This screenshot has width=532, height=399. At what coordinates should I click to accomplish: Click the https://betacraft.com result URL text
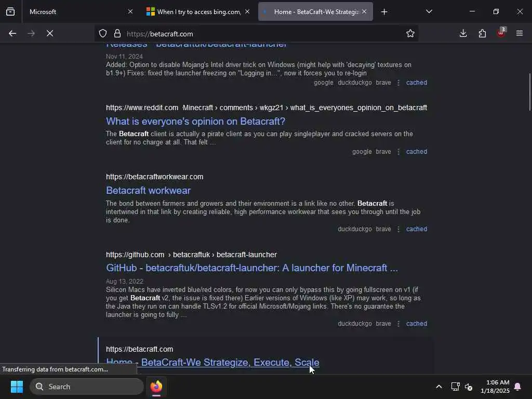point(139,349)
